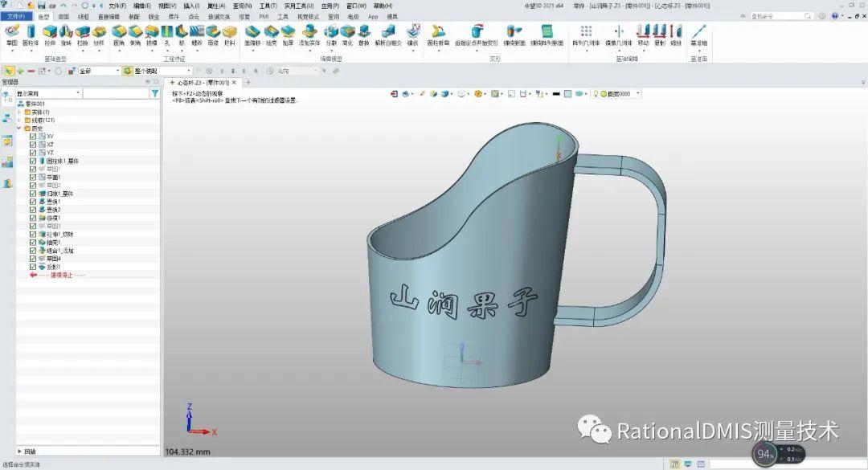Select the 拔模 draft tool
This screenshot has height=470, width=868.
pyautogui.click(x=151, y=35)
